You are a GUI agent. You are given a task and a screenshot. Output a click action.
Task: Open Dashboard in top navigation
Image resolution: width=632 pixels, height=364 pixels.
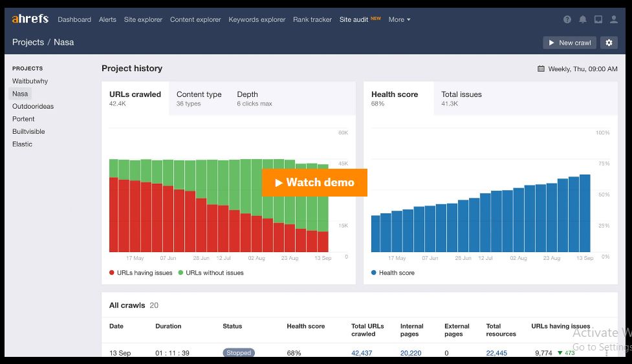coord(74,19)
